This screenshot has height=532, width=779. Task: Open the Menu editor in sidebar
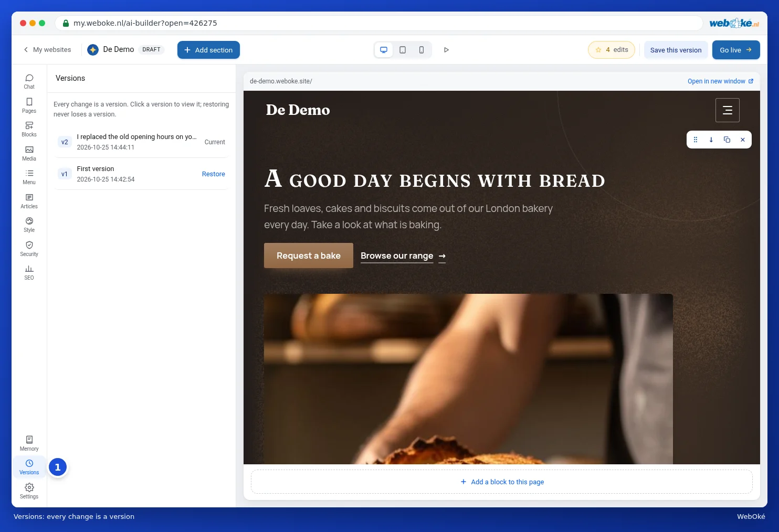click(29, 177)
